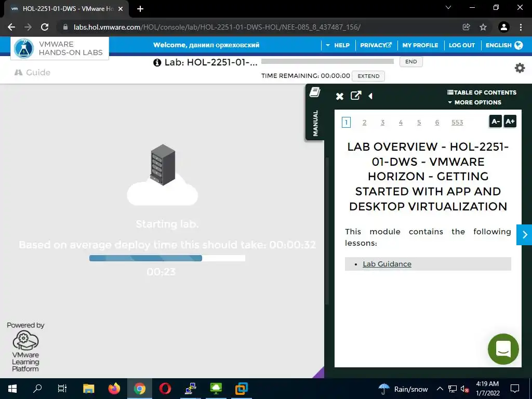Open the Lab Guidance lesson link

point(387,264)
